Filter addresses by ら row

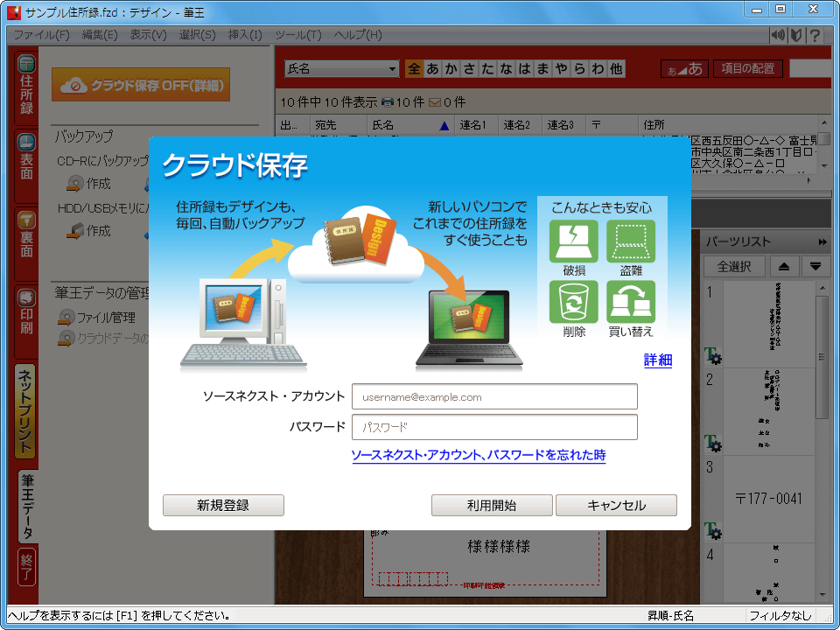tap(579, 68)
